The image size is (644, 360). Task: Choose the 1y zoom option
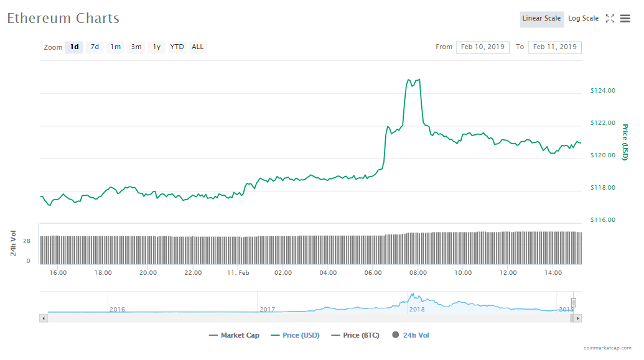pyautogui.click(x=157, y=47)
